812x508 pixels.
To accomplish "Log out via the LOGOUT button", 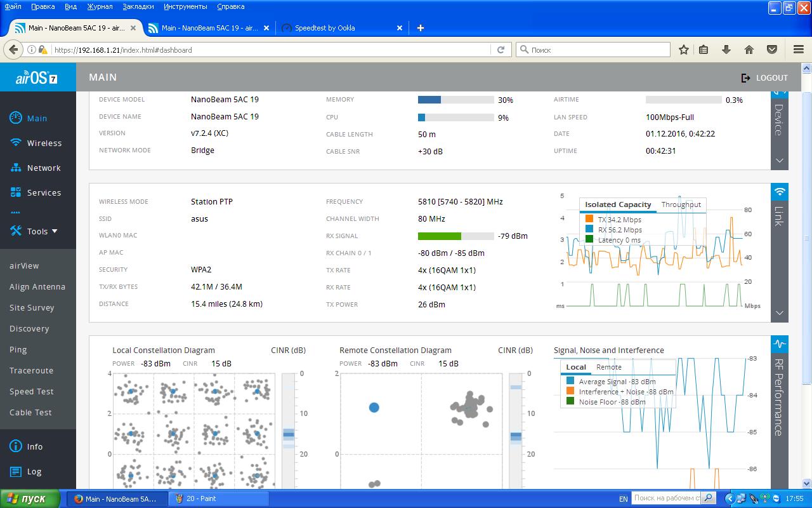I will 764,77.
